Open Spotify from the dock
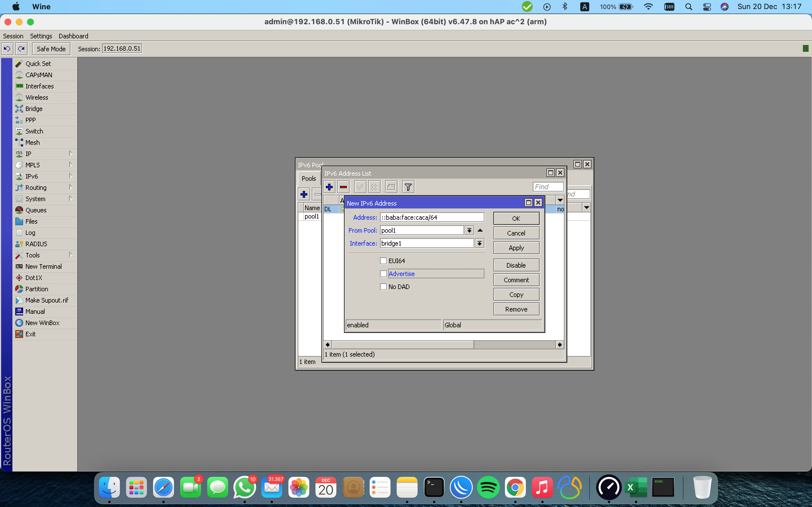Image resolution: width=812 pixels, height=507 pixels. click(x=488, y=487)
